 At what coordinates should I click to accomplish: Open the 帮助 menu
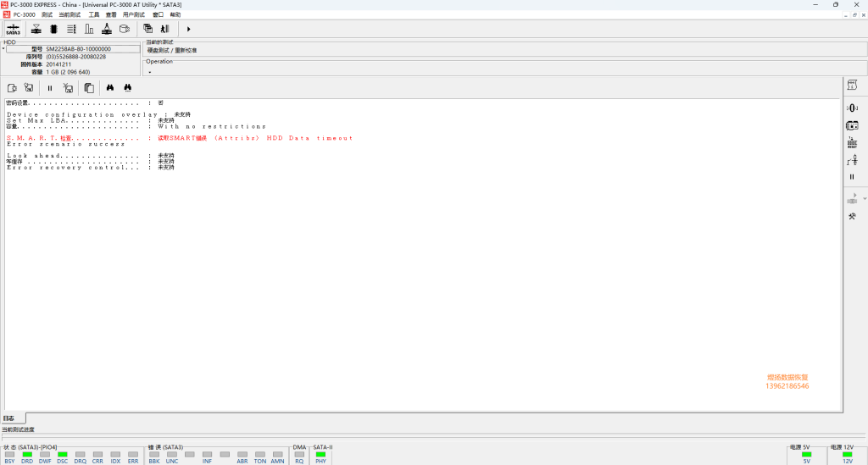click(175, 14)
